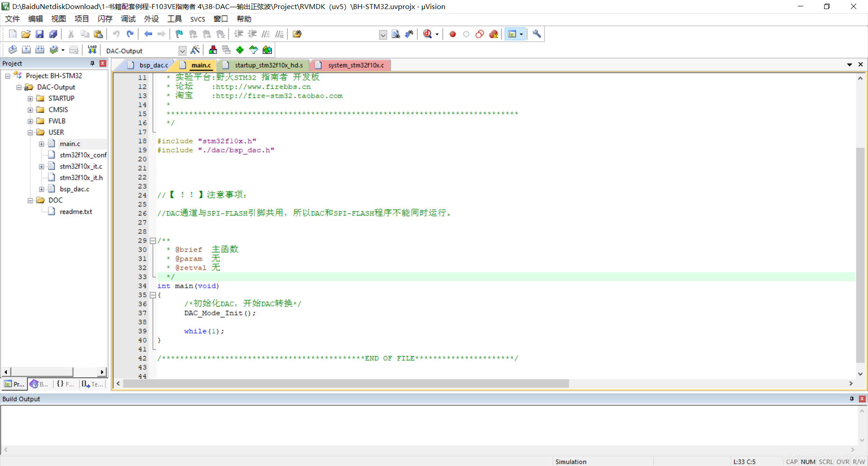This screenshot has width=868, height=466.
Task: Close the active editor tab with X
Action: click(860, 65)
